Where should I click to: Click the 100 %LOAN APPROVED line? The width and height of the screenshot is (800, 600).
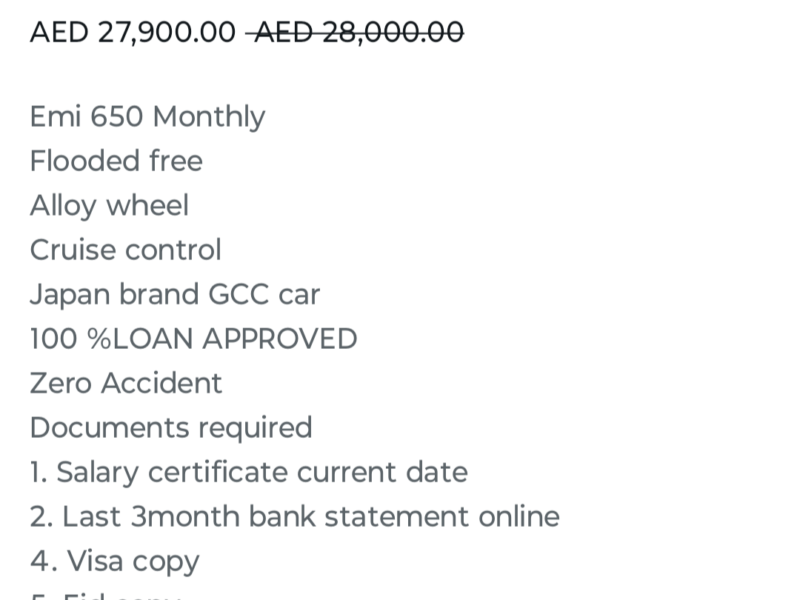194,339
